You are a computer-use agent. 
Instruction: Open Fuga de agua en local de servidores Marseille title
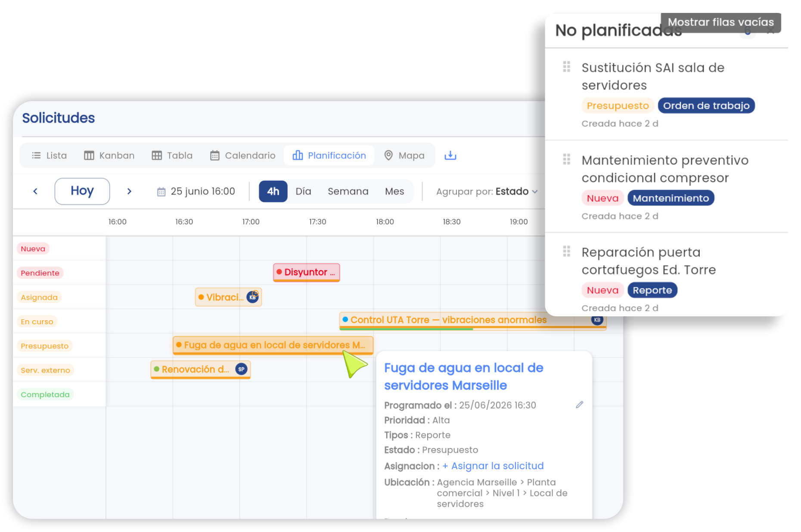coord(463,376)
